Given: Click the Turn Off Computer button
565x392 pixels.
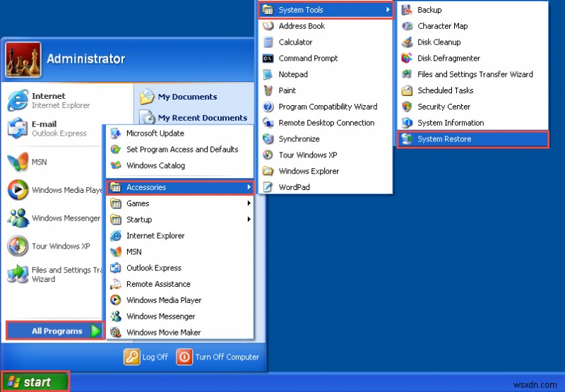Looking at the screenshot, I should click(218, 357).
